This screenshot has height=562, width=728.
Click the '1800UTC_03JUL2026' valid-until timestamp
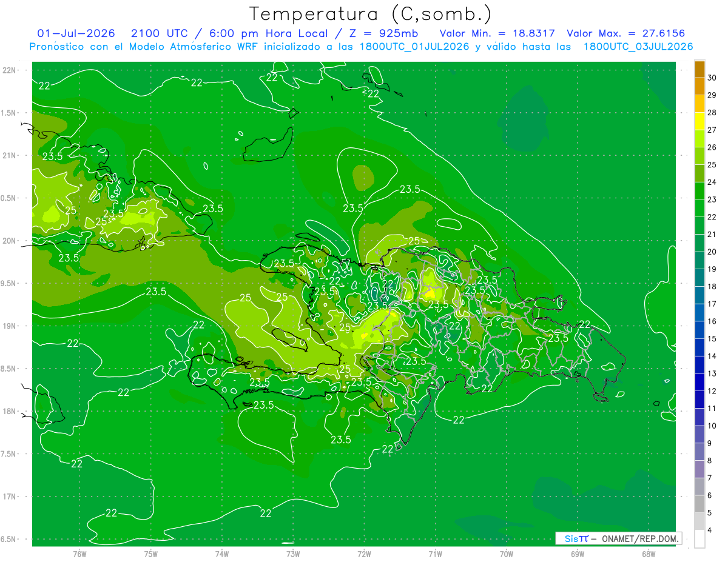tap(639, 47)
